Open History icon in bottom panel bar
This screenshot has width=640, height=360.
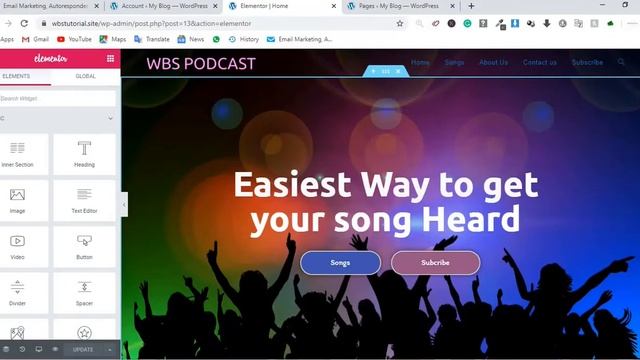22,349
